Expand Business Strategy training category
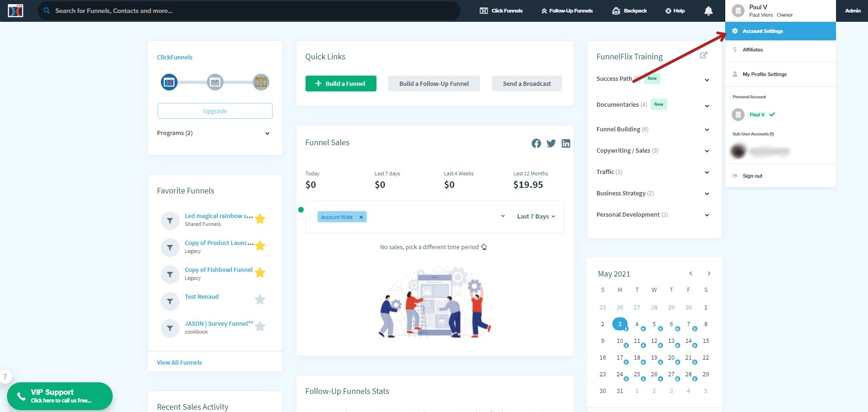Viewport: 868px width, 412px height. [707, 193]
